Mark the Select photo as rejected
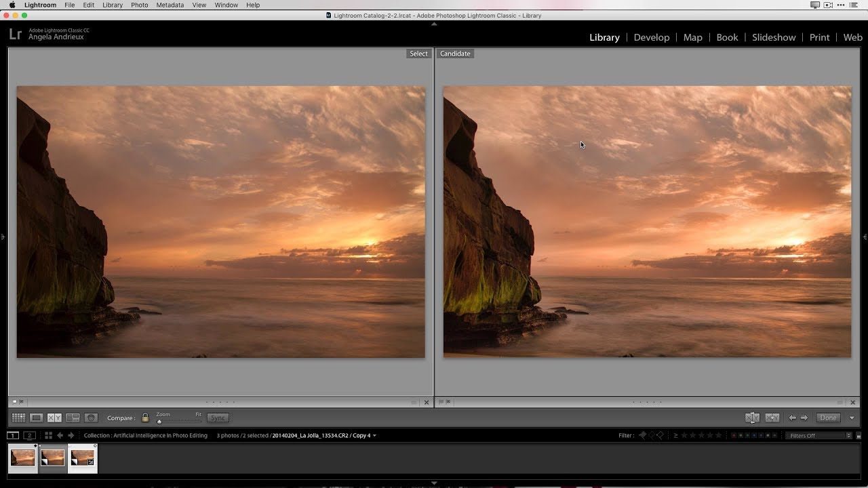Image resolution: width=868 pixels, height=488 pixels. tap(21, 402)
